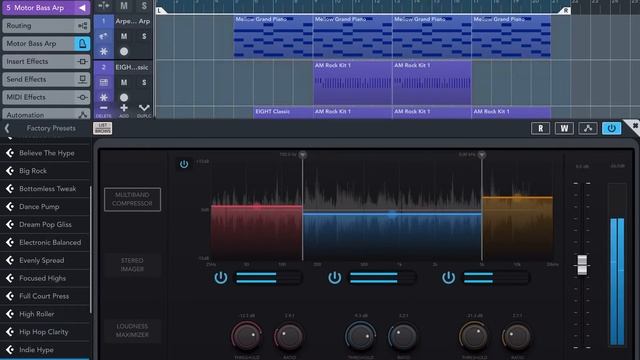Mute track 2 EIGH...ssic
This screenshot has height=360, width=640.
(x=124, y=82)
